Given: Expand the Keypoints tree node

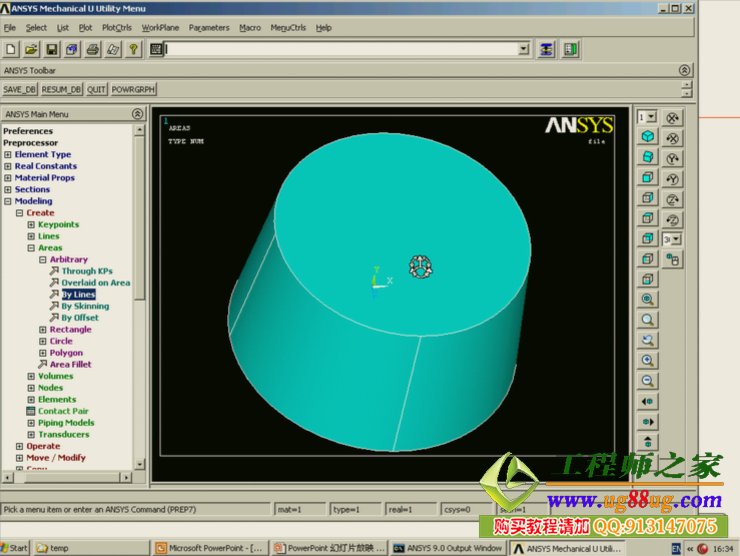Looking at the screenshot, I should point(31,225).
